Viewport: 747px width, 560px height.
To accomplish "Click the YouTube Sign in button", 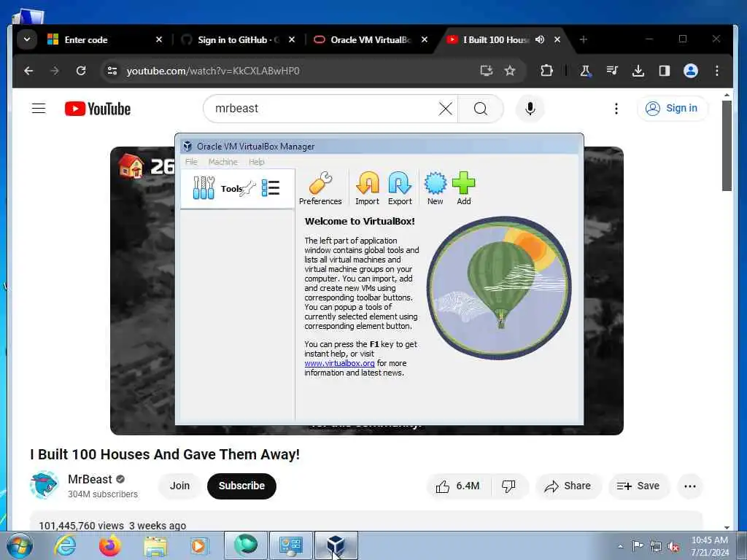I will (x=672, y=109).
